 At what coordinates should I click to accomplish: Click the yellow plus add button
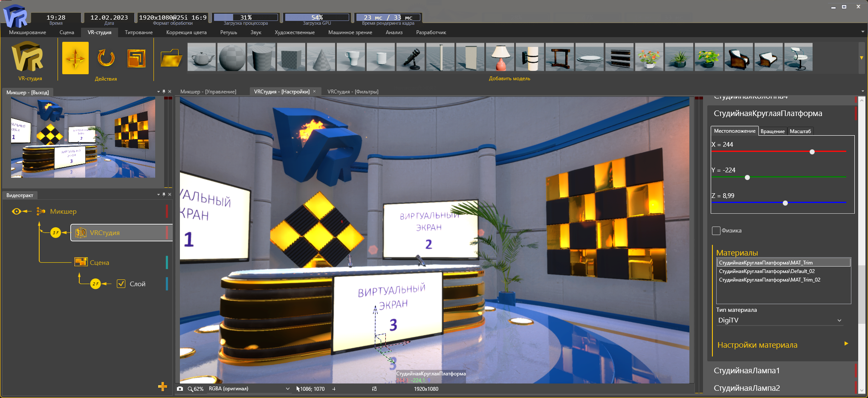point(162,386)
